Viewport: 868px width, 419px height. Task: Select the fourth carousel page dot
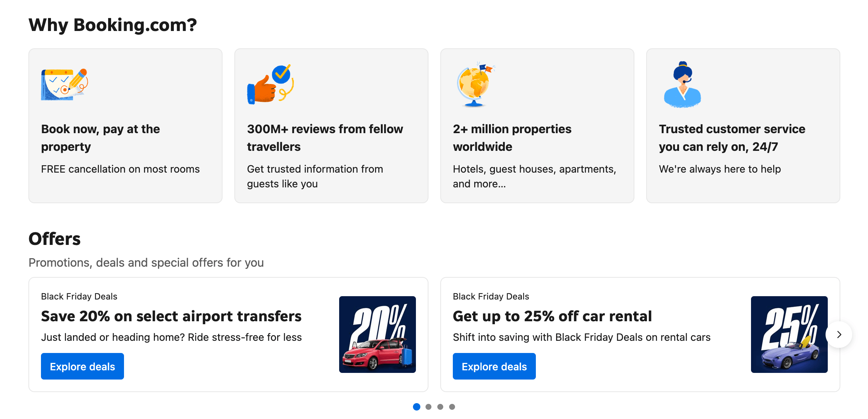pyautogui.click(x=452, y=407)
